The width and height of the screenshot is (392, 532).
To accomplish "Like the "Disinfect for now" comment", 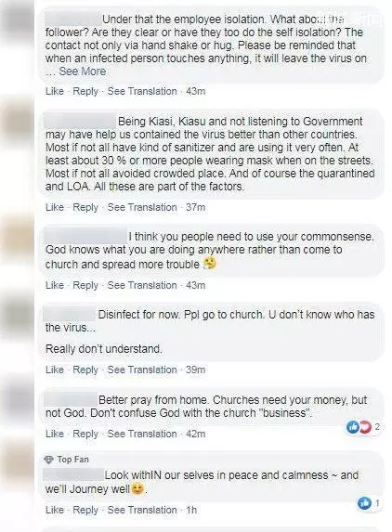I will [x=55, y=370].
